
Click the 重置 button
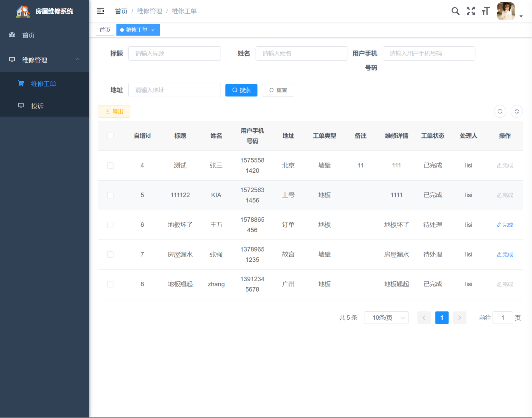[278, 90]
